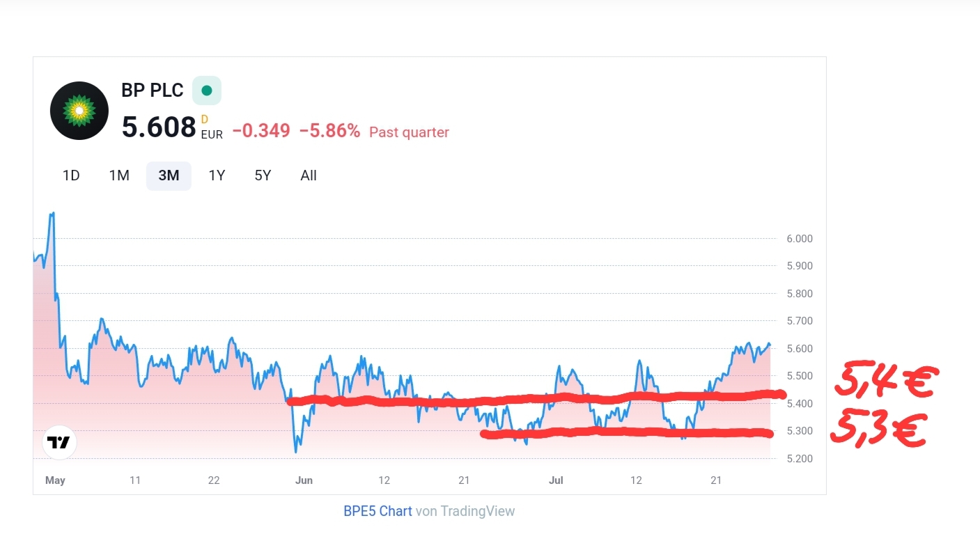
Task: Select the 1M chart range
Action: (x=119, y=175)
